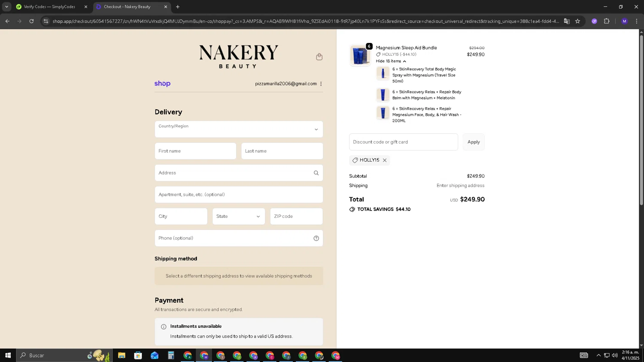The width and height of the screenshot is (644, 362).
Task: Open File Explorer from taskbar
Action: [122, 355]
